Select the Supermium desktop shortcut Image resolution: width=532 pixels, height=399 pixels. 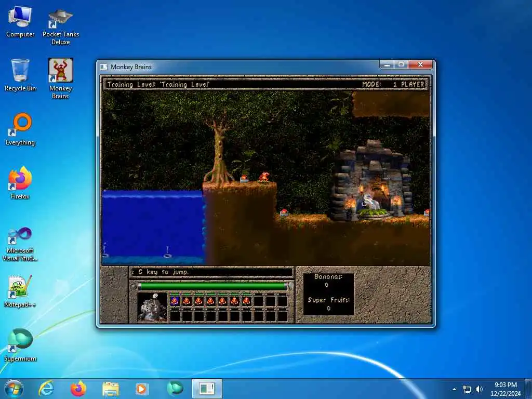(x=20, y=345)
